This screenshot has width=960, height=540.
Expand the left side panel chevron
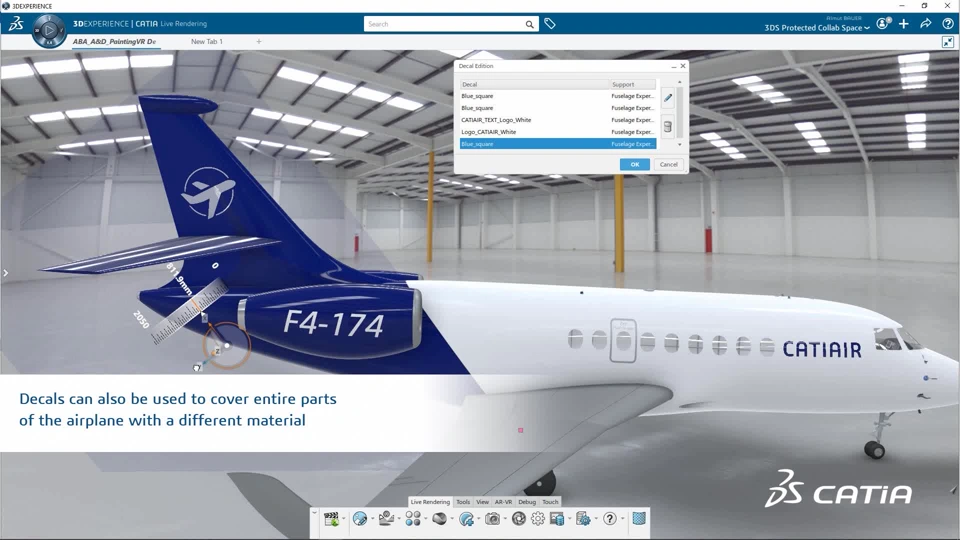click(6, 273)
